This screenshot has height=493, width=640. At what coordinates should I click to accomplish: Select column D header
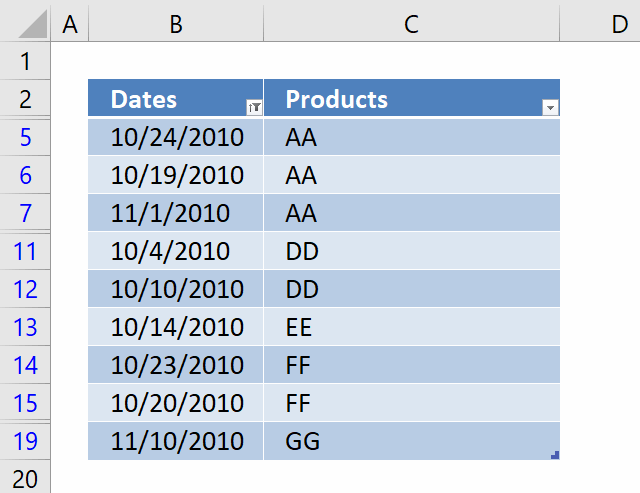(600, 24)
